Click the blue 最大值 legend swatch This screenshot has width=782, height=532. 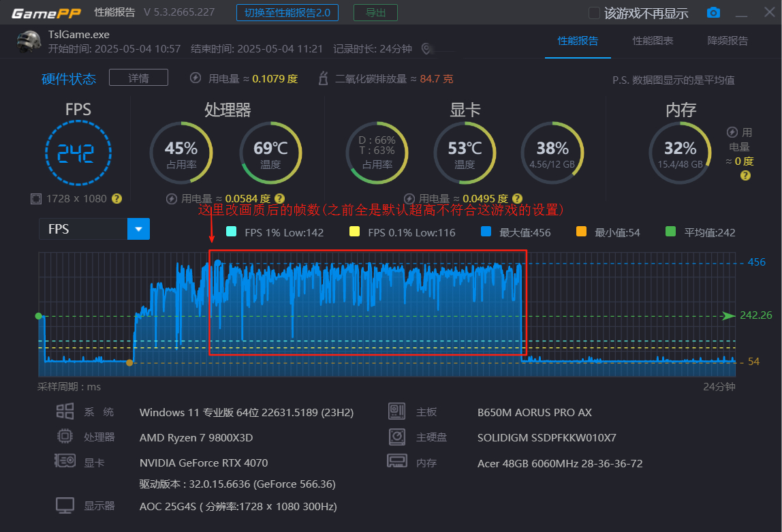[486, 232]
